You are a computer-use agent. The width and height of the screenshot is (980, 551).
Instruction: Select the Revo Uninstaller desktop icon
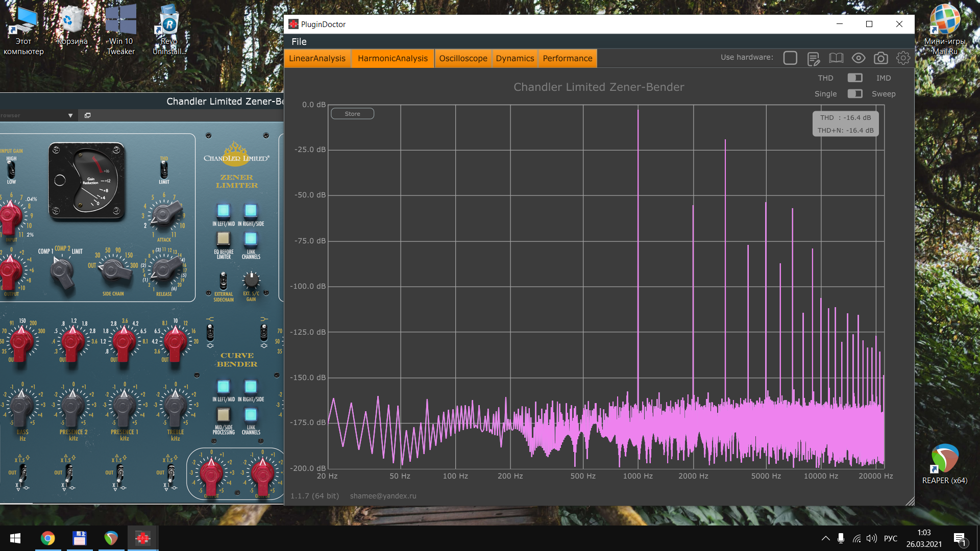coord(169,30)
